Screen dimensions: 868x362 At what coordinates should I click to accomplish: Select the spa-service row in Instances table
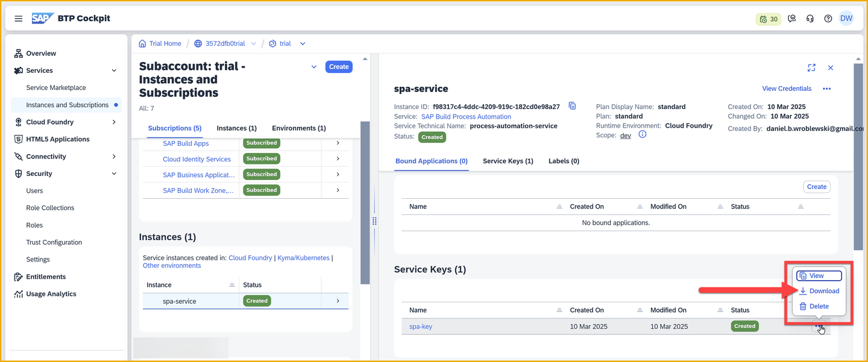pos(245,301)
